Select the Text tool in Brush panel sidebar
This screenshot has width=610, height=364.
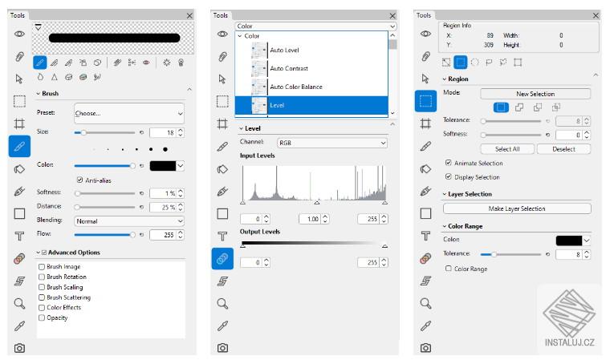19,237
